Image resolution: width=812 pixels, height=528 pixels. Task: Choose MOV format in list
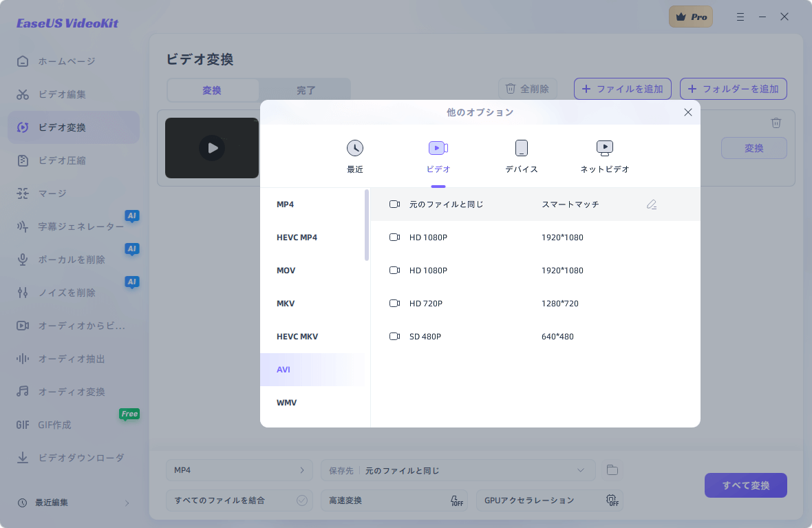pos(312,271)
